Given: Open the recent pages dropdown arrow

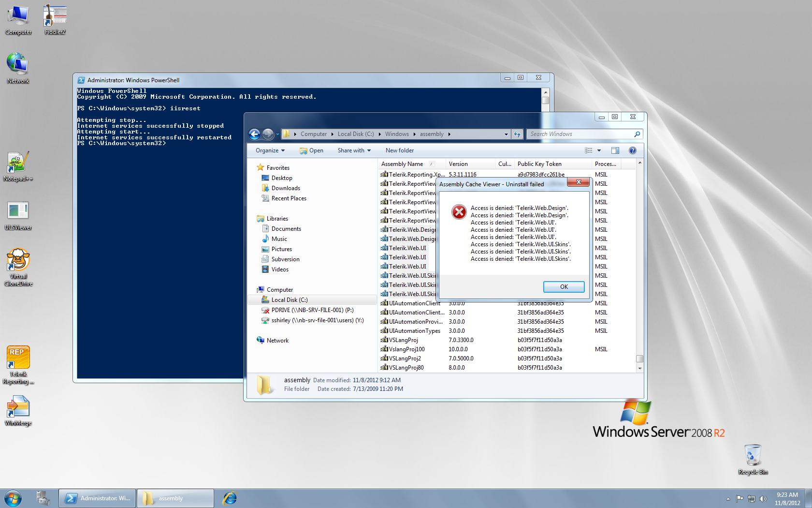Looking at the screenshot, I should (277, 134).
